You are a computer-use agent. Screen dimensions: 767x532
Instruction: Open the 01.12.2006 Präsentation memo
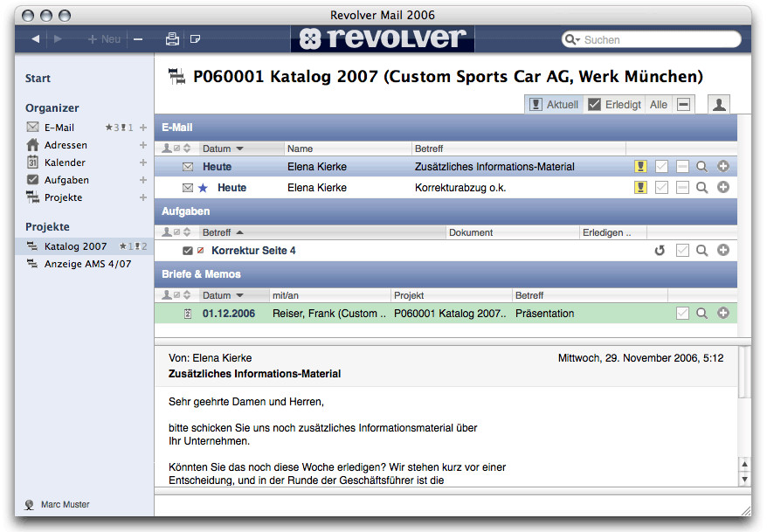tap(446, 314)
